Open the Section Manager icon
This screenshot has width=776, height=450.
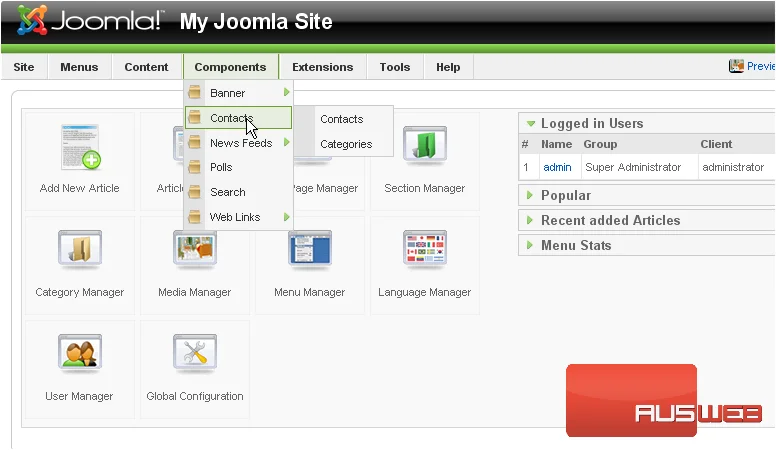click(x=425, y=145)
